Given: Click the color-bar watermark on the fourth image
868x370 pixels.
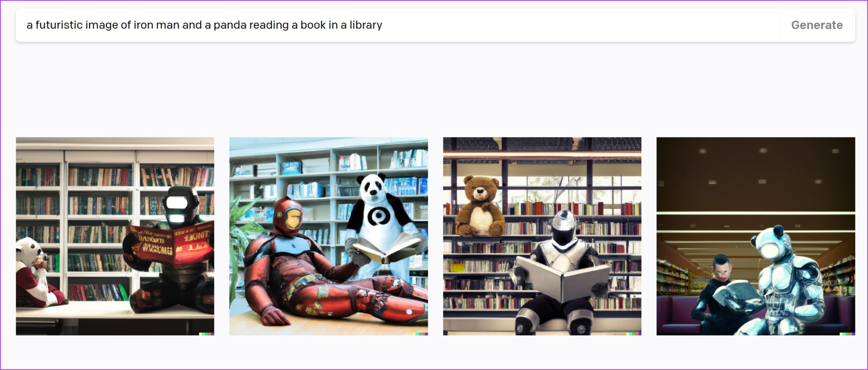Looking at the screenshot, I should point(847,334).
